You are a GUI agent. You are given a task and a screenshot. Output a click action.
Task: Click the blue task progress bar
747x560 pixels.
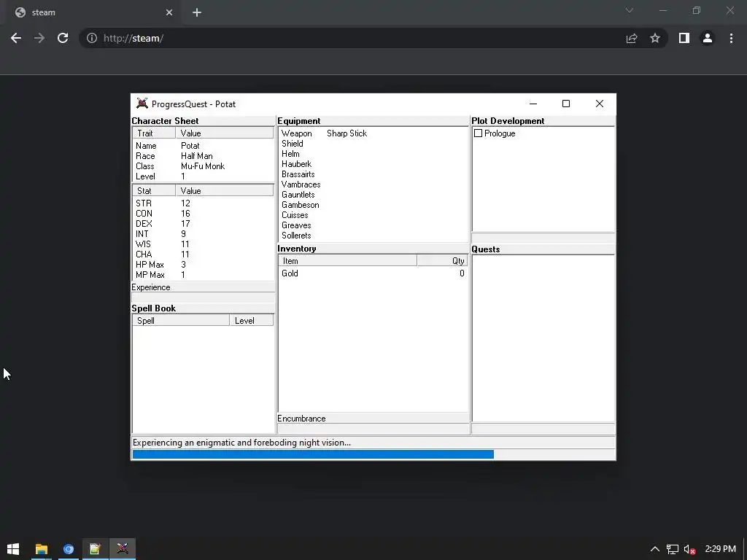tap(373, 454)
